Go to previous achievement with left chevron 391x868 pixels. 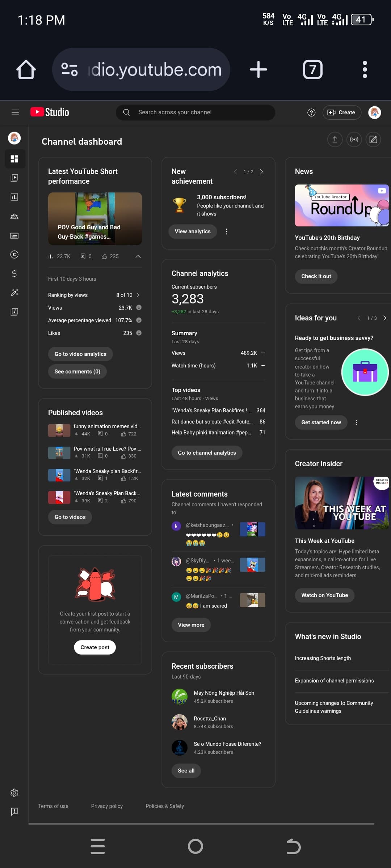[235, 172]
